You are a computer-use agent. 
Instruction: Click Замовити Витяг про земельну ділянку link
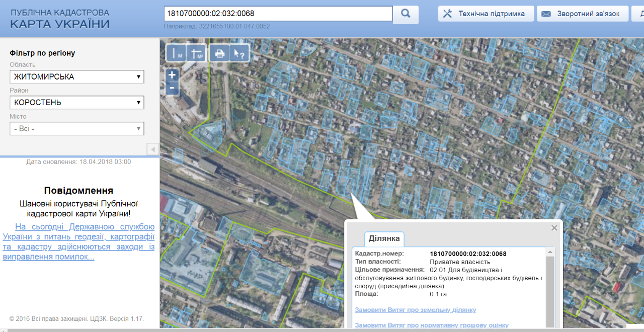click(x=416, y=310)
